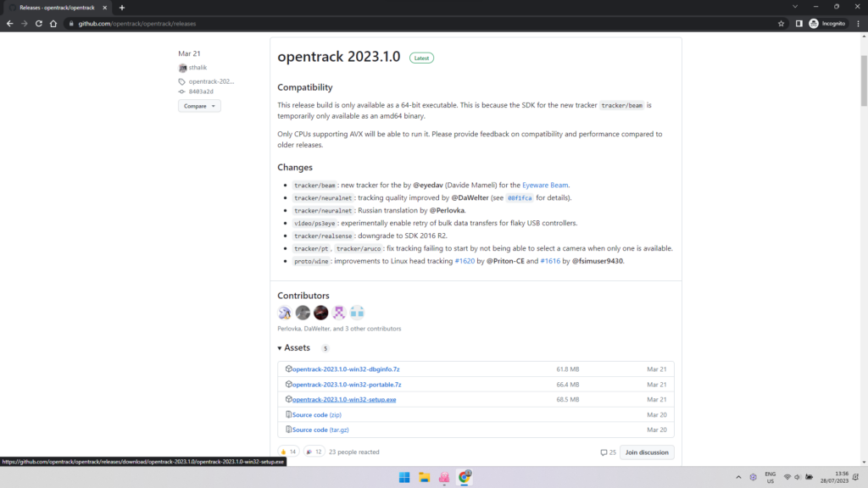Image resolution: width=868 pixels, height=488 pixels.
Task: Open Chrome from the taskbar
Action: click(x=465, y=478)
